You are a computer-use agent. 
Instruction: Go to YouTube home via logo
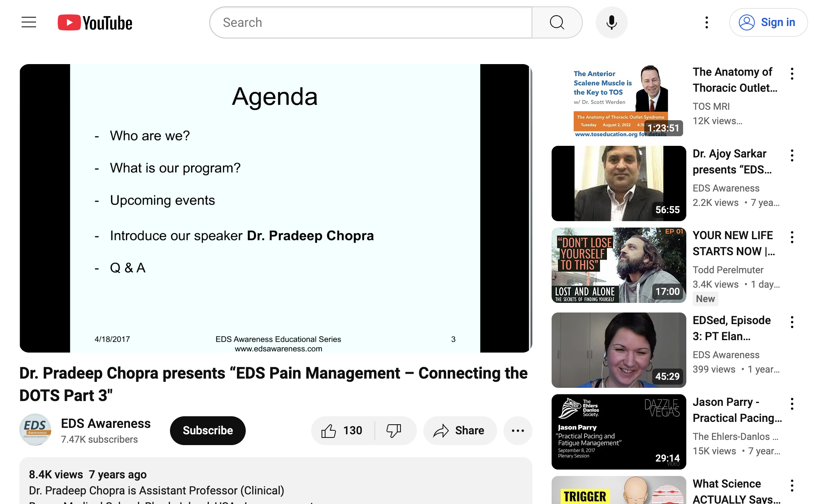(95, 23)
